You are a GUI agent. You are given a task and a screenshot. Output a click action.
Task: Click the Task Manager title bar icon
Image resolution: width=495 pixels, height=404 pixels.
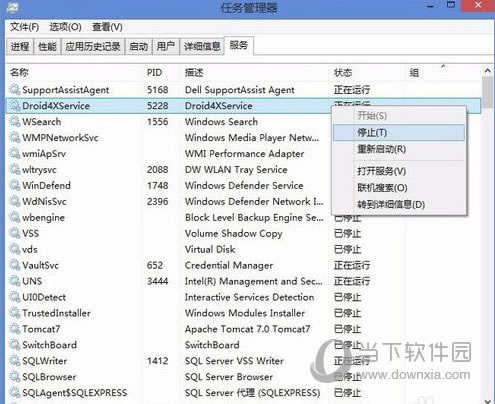[13, 7]
